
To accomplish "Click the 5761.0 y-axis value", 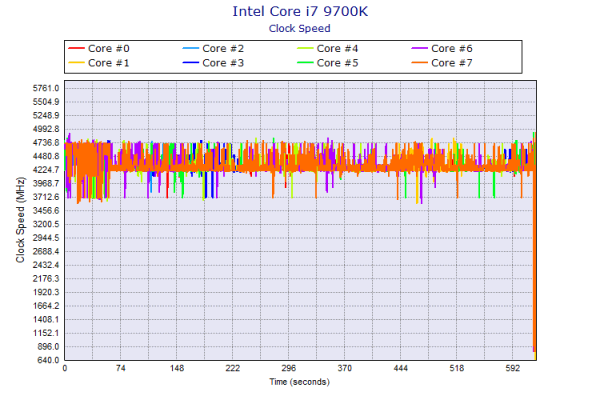I will coord(46,88).
